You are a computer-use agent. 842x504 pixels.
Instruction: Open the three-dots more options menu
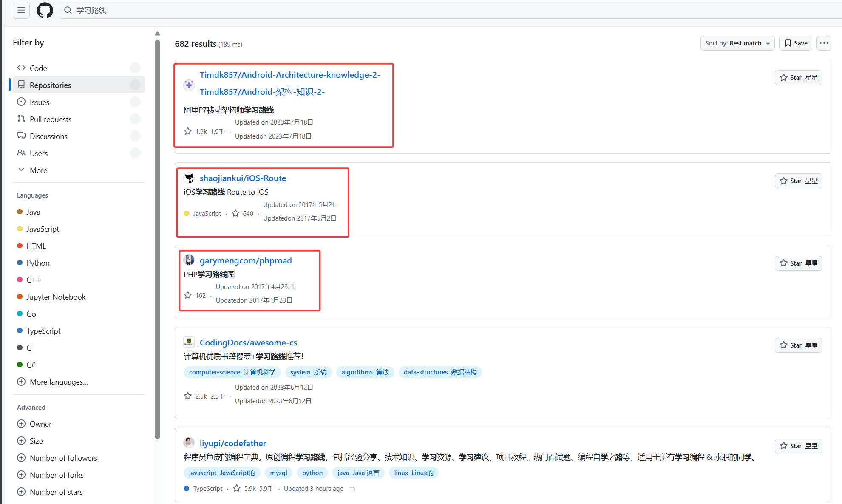click(x=824, y=43)
